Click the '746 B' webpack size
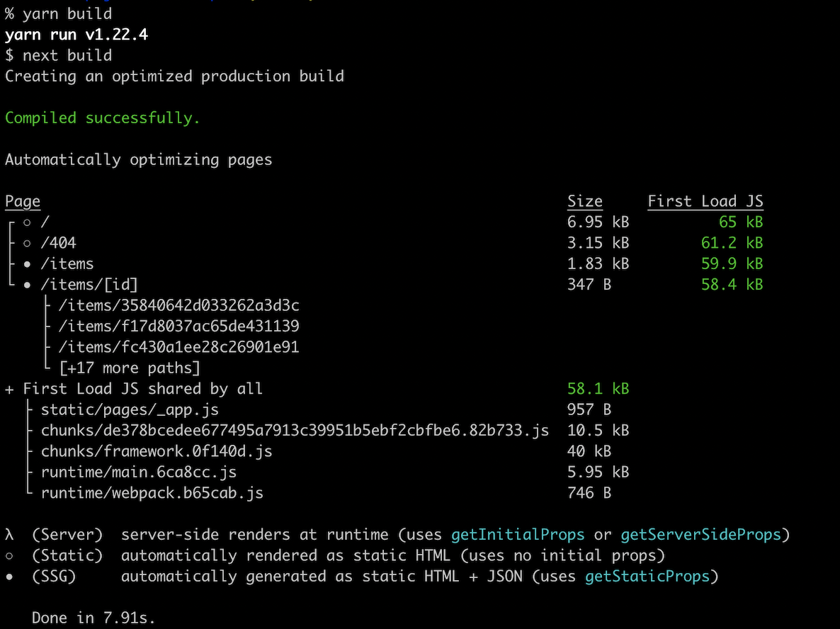This screenshot has height=629, width=840. (x=589, y=494)
